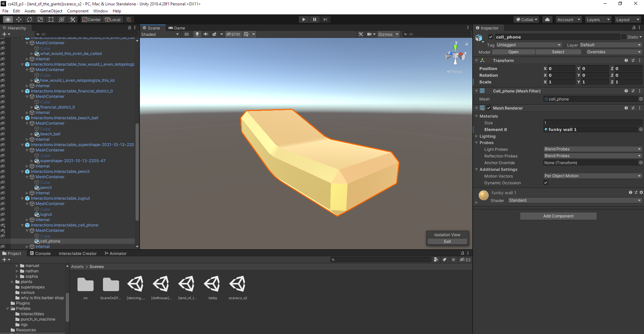Click Add Component button
This screenshot has width=644, height=334.
click(x=558, y=216)
